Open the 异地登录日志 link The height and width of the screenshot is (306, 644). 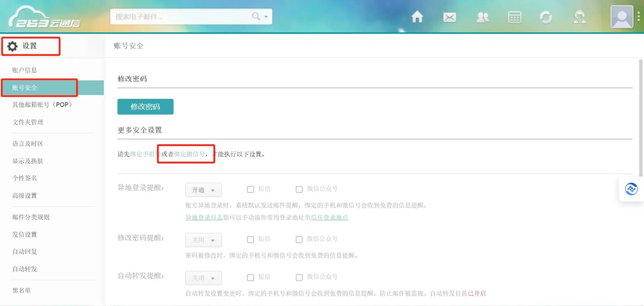[204, 217]
